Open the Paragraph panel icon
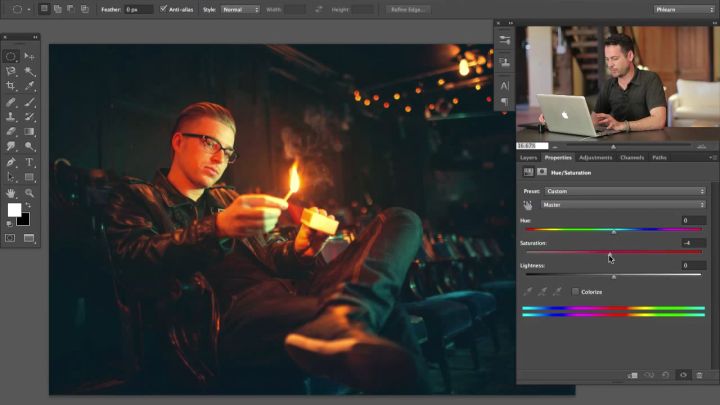720x405 pixels. 504,101
